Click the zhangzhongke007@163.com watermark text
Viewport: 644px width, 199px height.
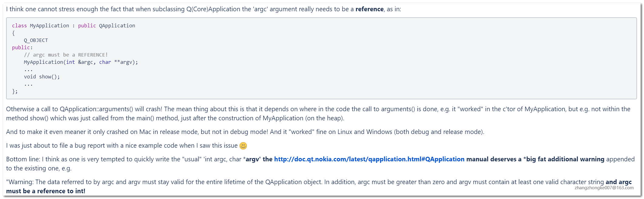point(604,188)
